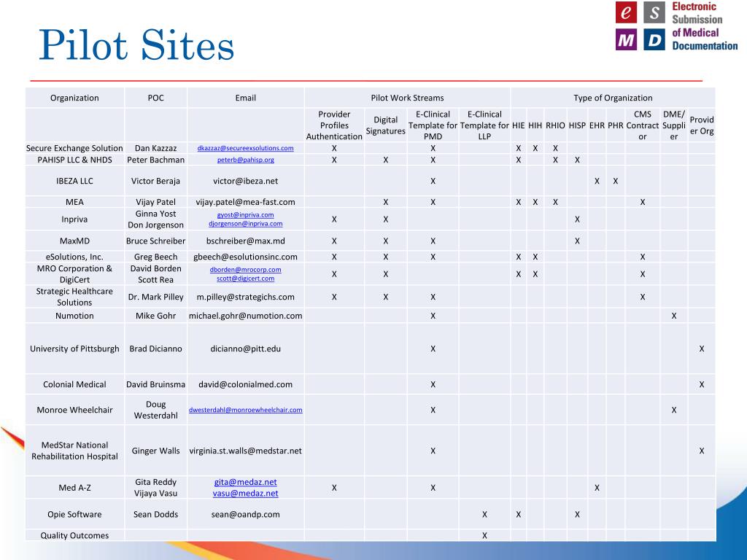Select the Opie Software cell

[74, 514]
